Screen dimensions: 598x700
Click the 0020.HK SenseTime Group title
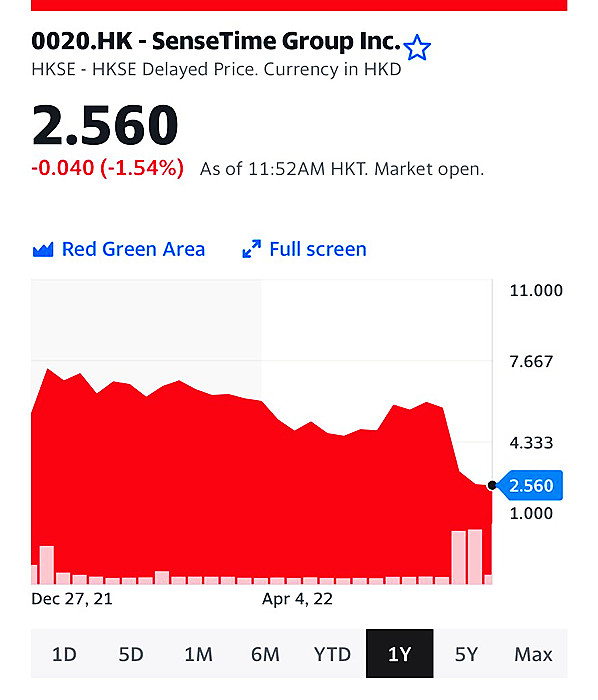click(x=216, y=41)
